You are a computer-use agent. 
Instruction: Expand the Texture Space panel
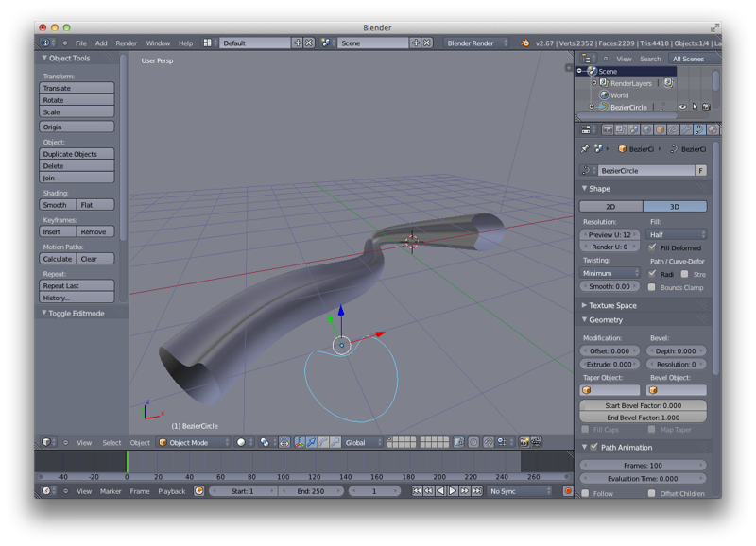tap(584, 305)
